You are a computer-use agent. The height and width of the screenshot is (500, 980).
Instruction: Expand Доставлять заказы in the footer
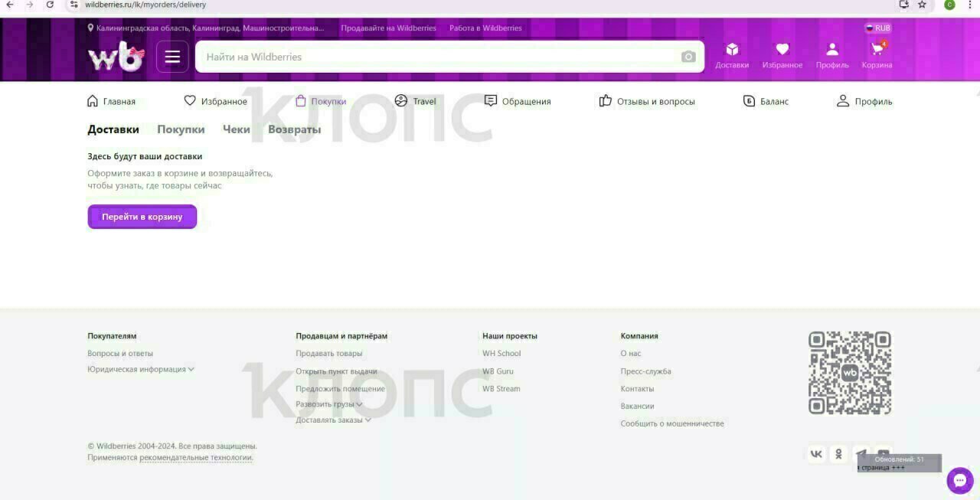click(x=334, y=420)
